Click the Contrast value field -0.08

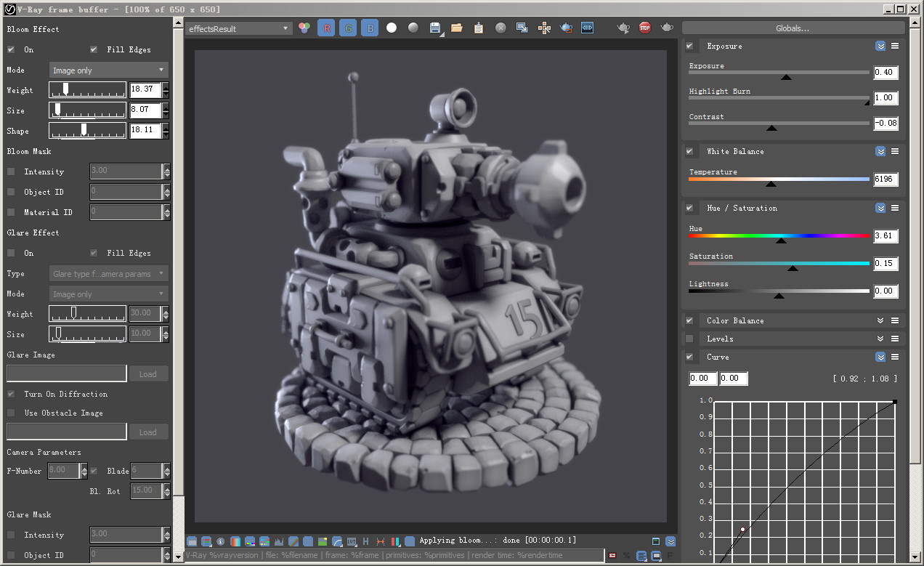click(x=885, y=124)
